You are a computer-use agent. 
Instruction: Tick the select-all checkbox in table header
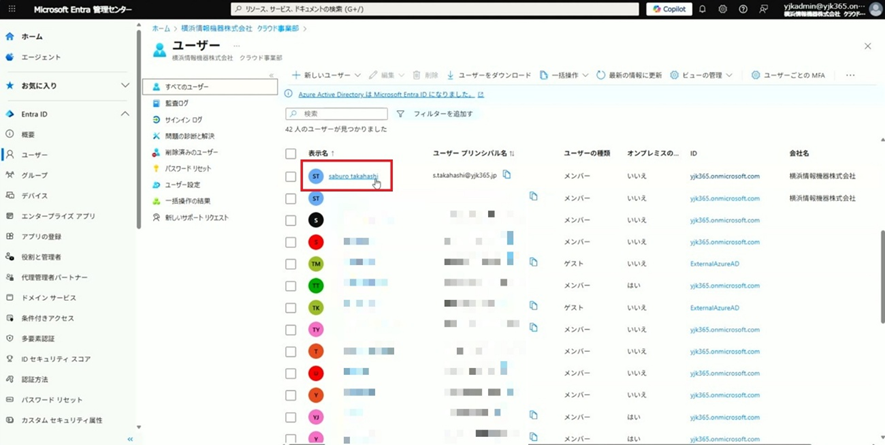[x=291, y=154]
